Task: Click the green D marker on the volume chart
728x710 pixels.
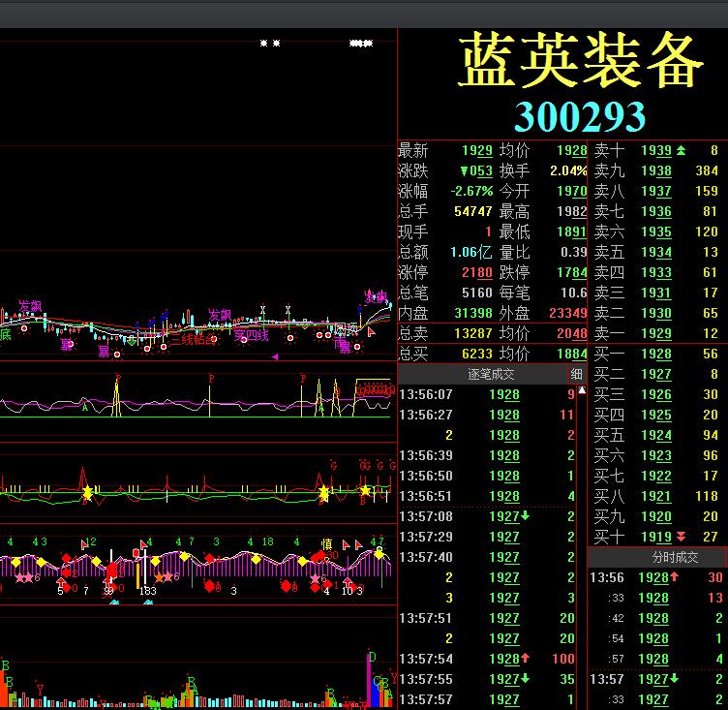Action: 372,657
